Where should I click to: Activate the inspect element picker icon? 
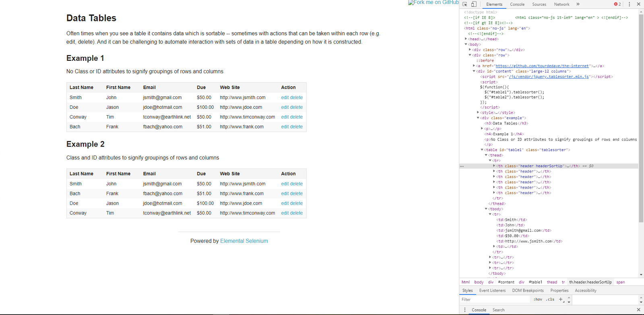(x=465, y=4)
